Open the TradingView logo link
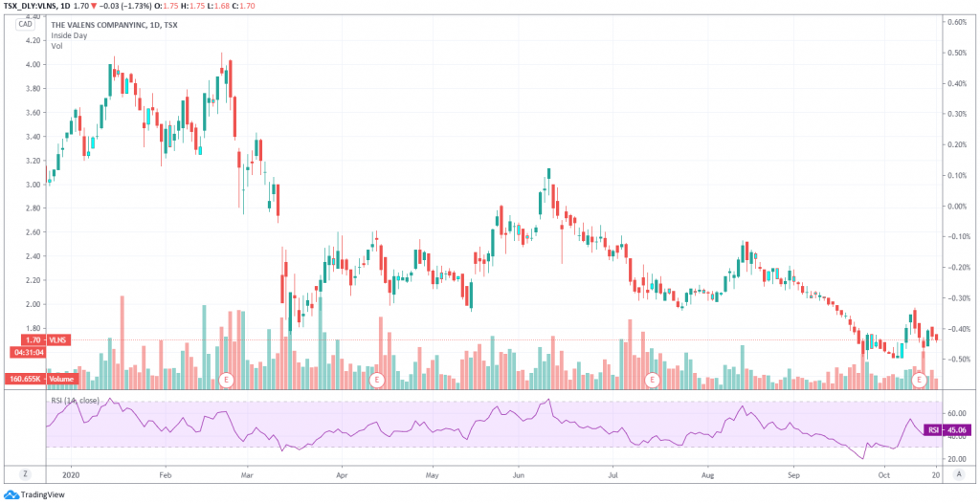Image resolution: width=980 pixels, height=503 pixels. pos(33,495)
